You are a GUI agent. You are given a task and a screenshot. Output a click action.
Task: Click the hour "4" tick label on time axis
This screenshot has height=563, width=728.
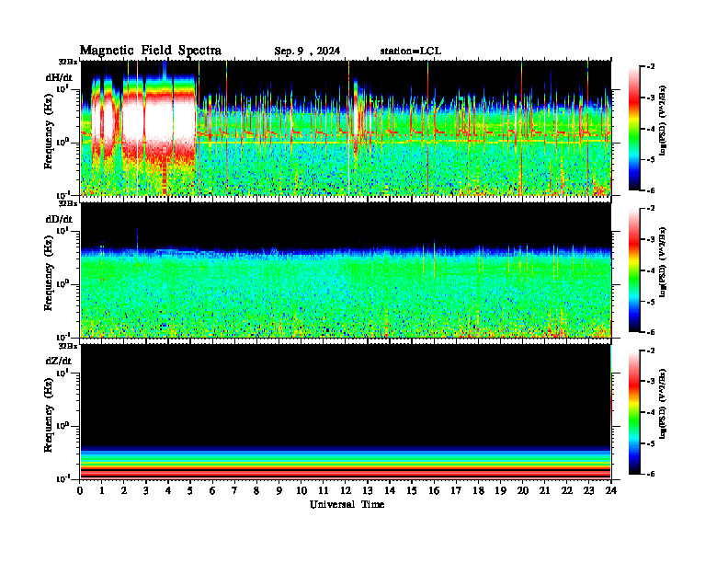point(168,490)
